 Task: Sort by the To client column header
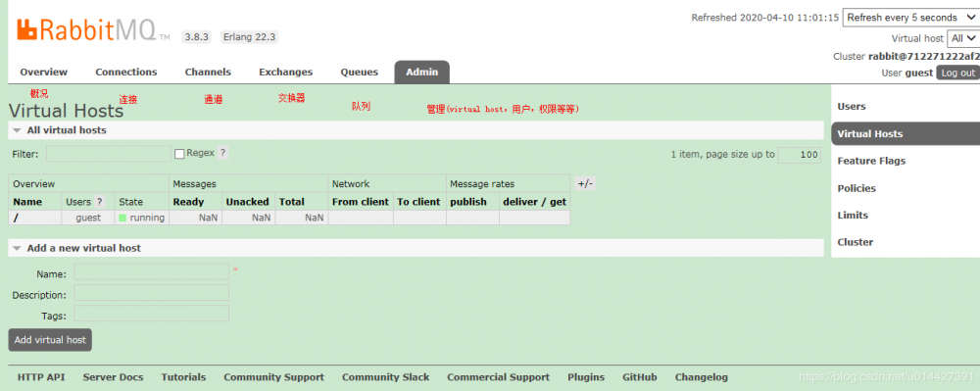tap(418, 202)
